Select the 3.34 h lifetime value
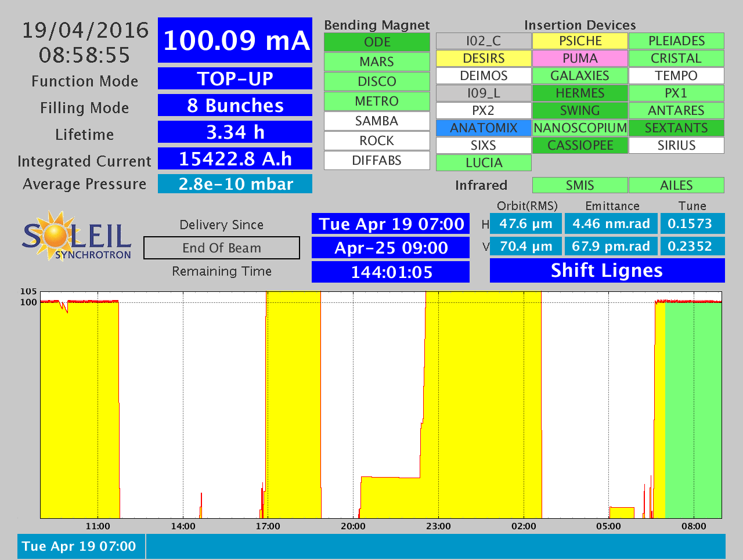 [x=235, y=132]
